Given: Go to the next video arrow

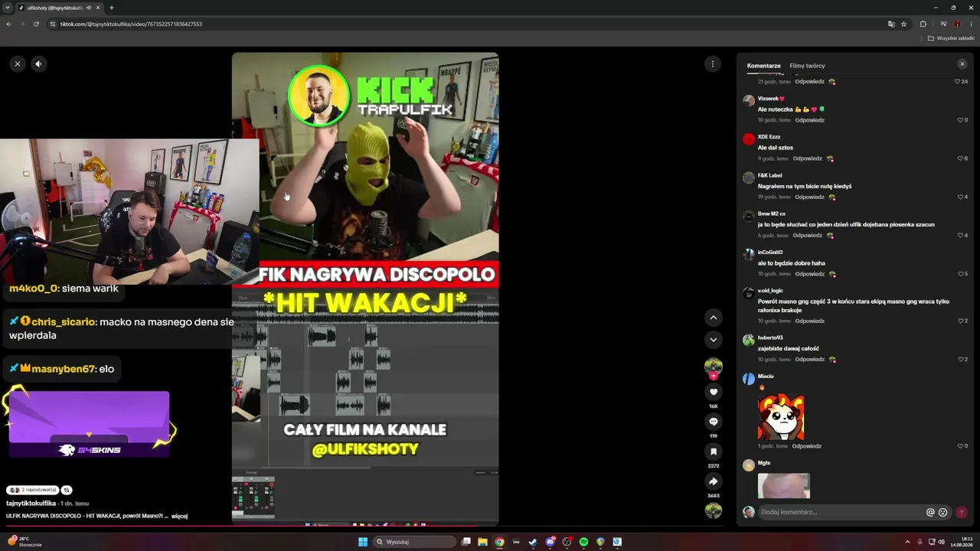Looking at the screenshot, I should click(714, 340).
